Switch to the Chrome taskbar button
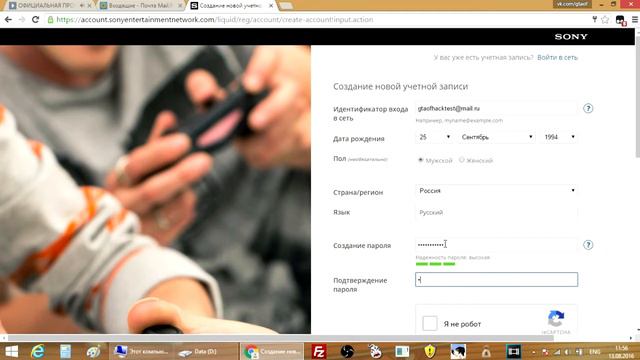640x360 pixels. (272, 351)
